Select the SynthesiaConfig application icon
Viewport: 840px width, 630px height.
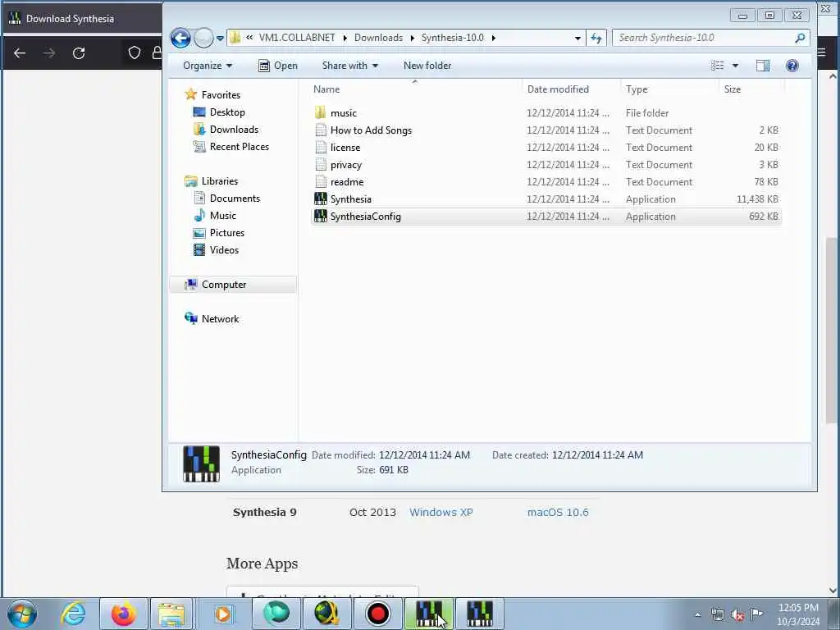[x=321, y=216]
